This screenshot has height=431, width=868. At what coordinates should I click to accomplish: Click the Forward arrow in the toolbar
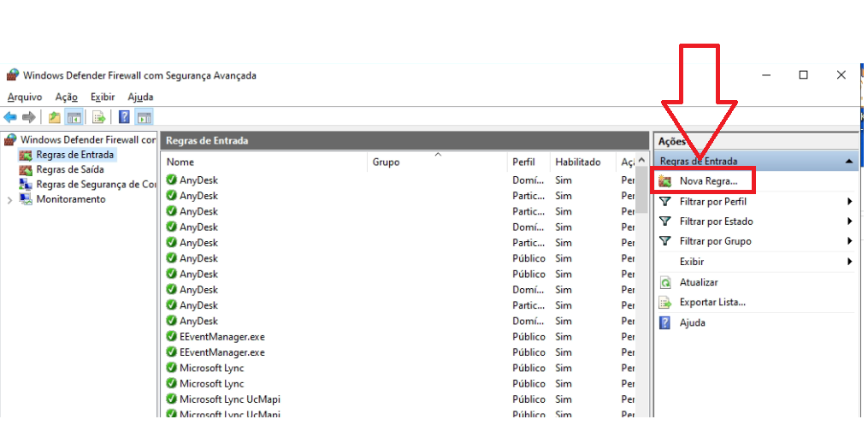29,117
